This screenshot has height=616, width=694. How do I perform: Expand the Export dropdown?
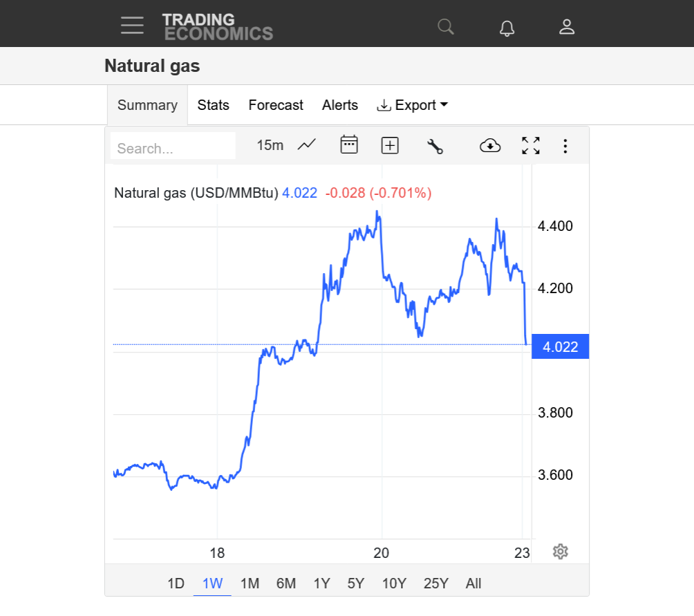pyautogui.click(x=413, y=105)
